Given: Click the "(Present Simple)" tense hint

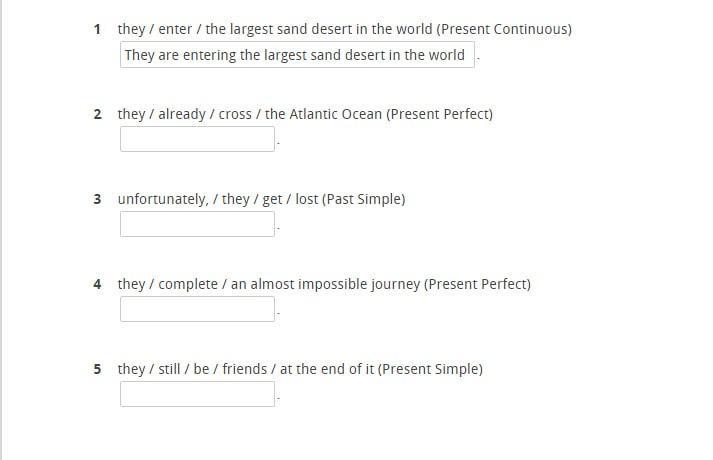Looking at the screenshot, I should 430,369.
